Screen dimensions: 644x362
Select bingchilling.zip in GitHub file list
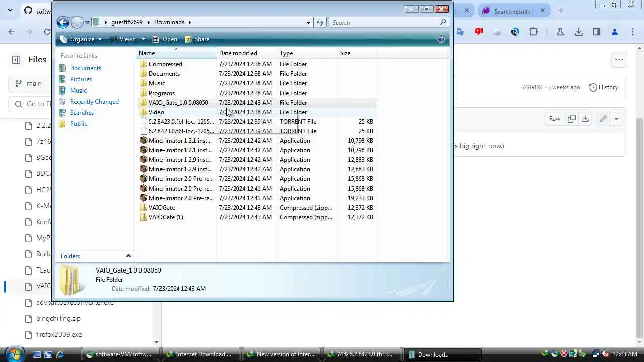[58, 318]
